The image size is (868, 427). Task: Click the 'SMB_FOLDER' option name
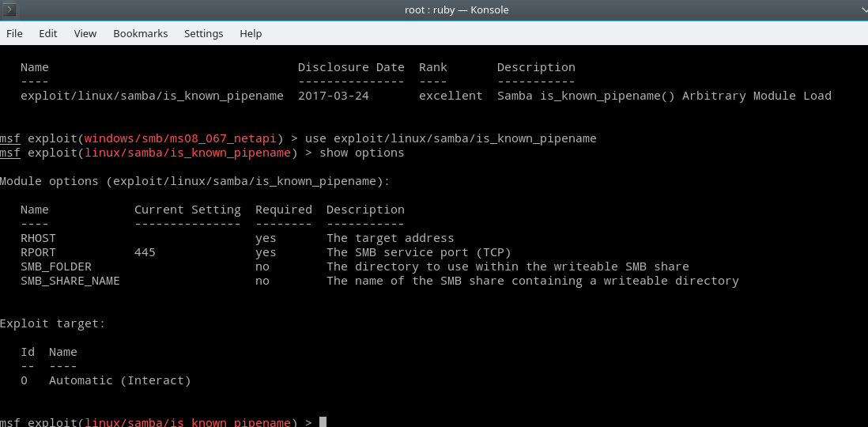(x=56, y=267)
